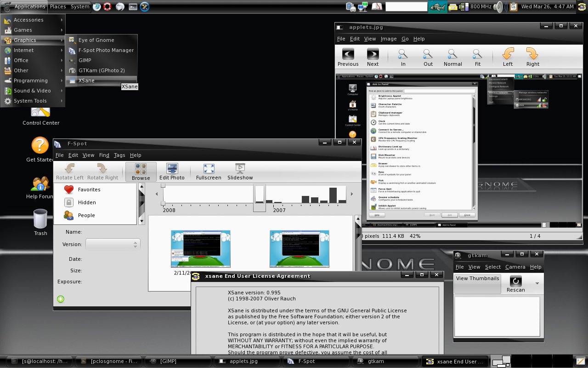The width and height of the screenshot is (588, 368).
Task: Click Edit Photo in F-Spot toolbar
Action: tap(172, 172)
